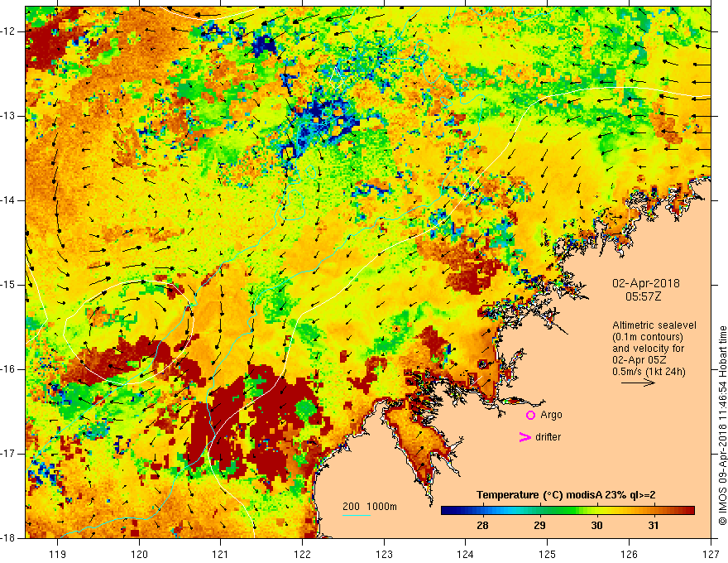Click the latitude -13 axis label
The height and width of the screenshot is (563, 728).
[x=9, y=116]
